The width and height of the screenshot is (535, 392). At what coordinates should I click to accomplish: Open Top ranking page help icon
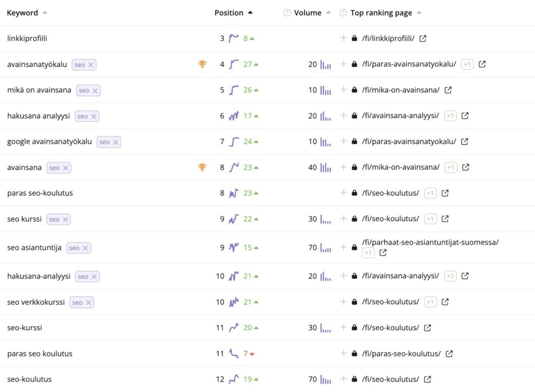343,13
